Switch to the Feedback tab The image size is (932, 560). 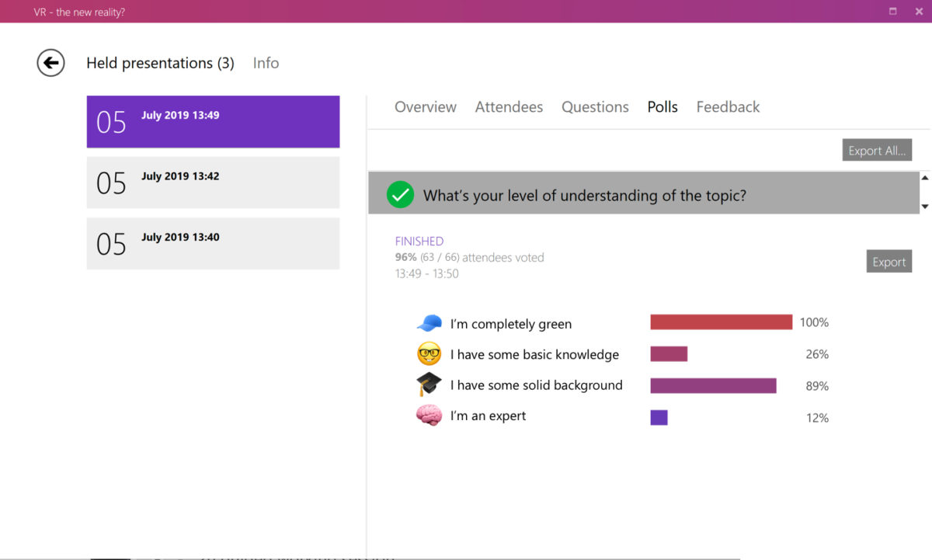point(728,106)
